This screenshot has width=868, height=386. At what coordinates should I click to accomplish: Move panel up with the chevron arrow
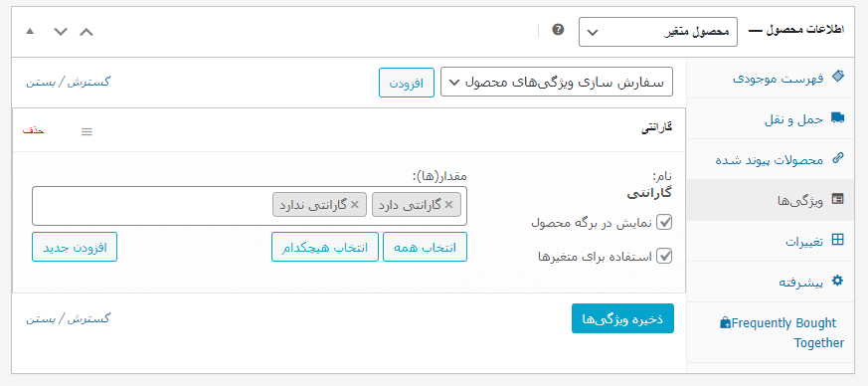click(x=87, y=32)
